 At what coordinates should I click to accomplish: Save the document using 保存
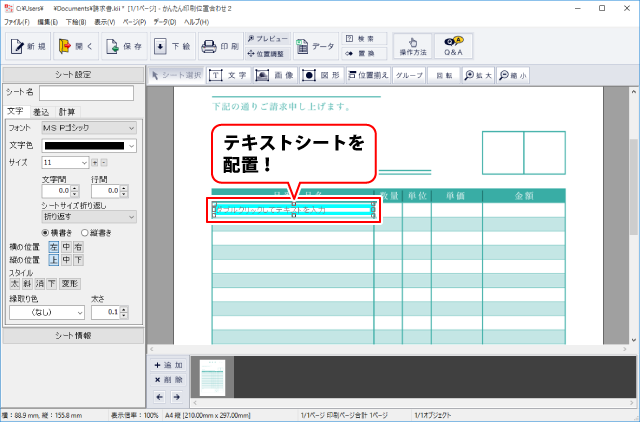click(x=124, y=46)
